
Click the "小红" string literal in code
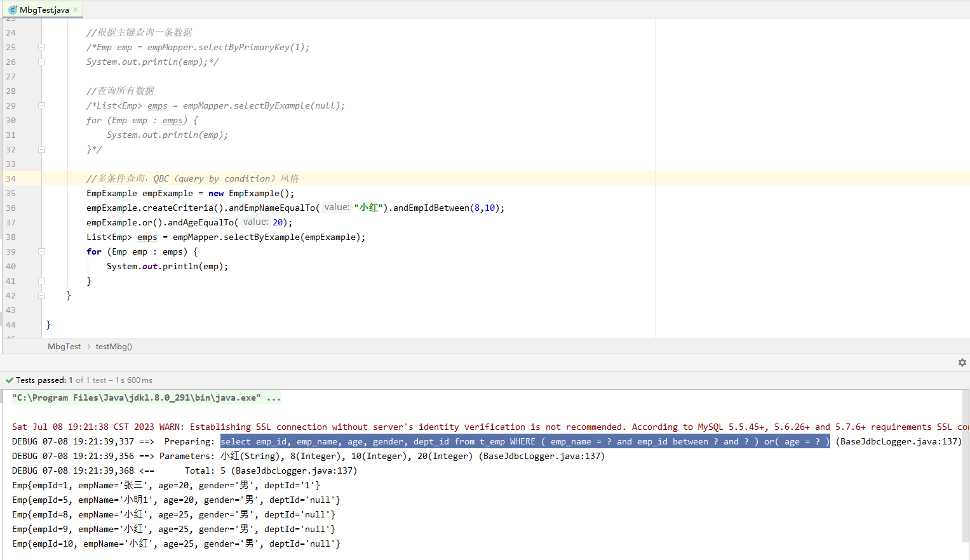[x=369, y=208]
